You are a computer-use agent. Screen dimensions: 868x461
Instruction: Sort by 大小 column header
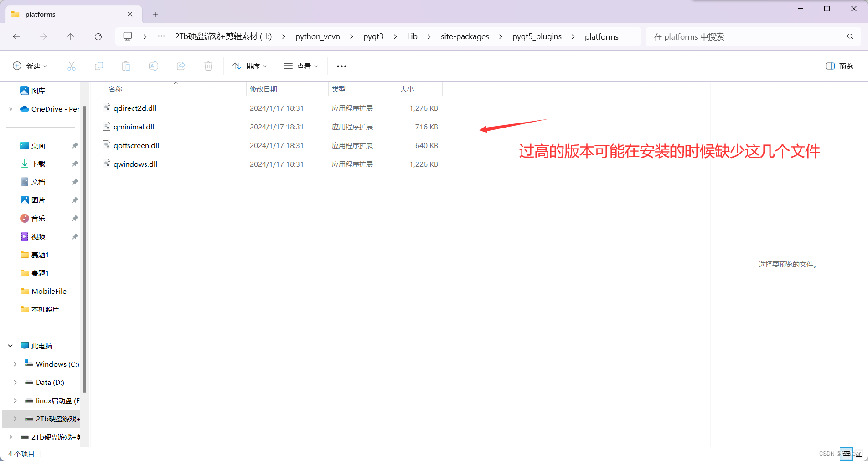pos(407,89)
